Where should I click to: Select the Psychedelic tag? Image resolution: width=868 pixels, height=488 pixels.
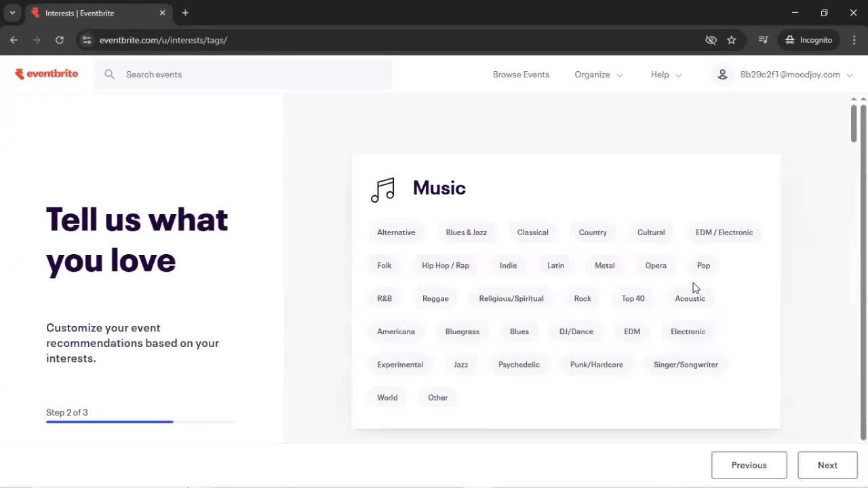(519, 365)
